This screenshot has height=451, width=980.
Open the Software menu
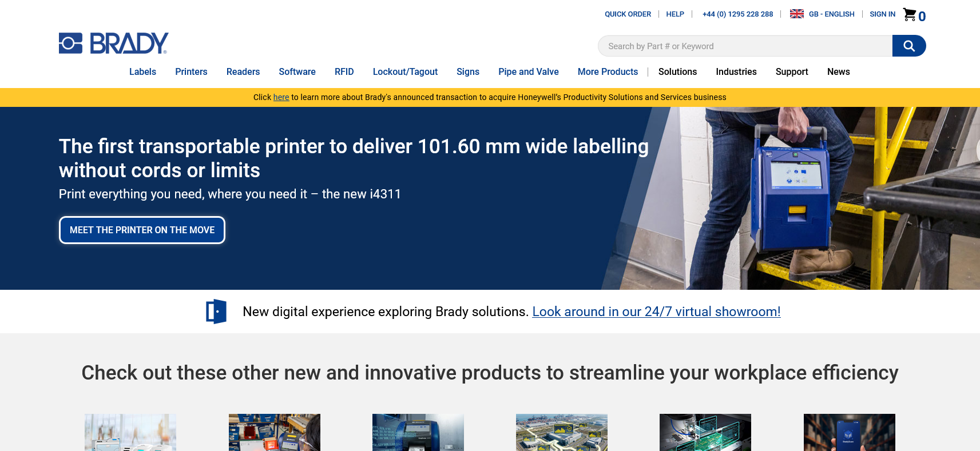click(297, 71)
